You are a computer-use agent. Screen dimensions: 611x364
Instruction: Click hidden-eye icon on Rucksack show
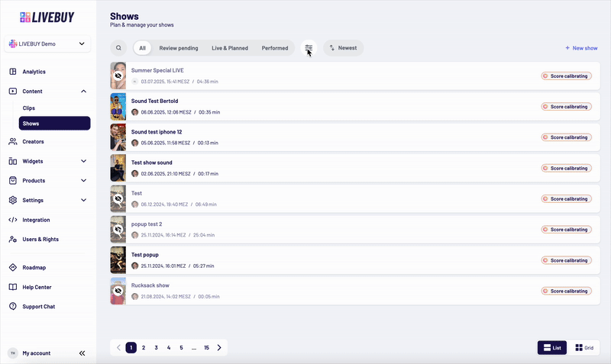tap(118, 291)
